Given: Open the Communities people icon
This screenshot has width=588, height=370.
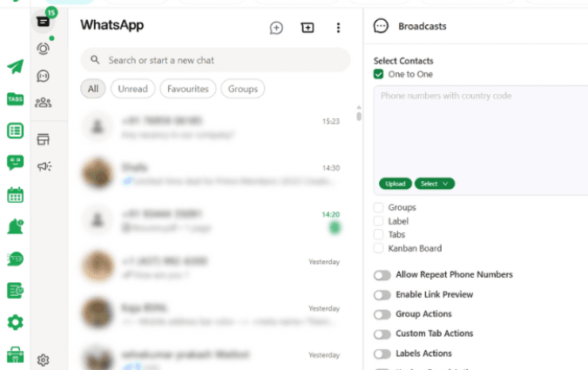Looking at the screenshot, I should pos(44,103).
